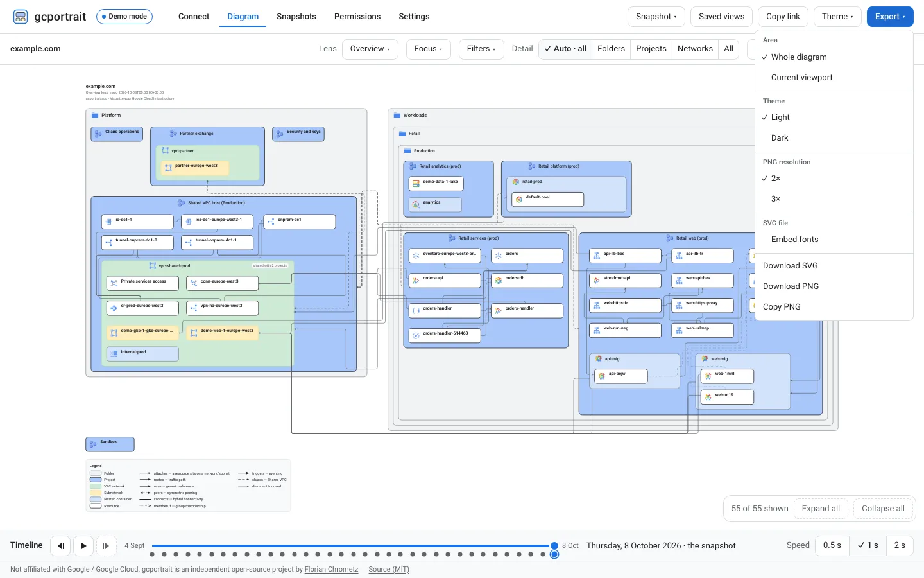
Task: Click the orders-handler-614468 icon
Action: coord(416,335)
